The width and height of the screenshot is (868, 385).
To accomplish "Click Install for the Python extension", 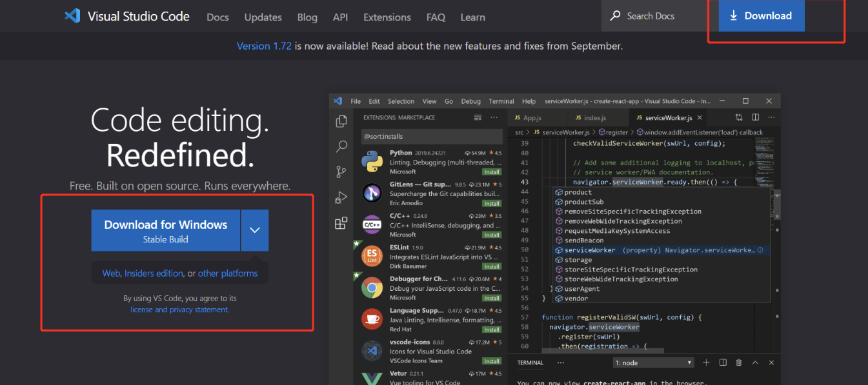I will [492, 172].
